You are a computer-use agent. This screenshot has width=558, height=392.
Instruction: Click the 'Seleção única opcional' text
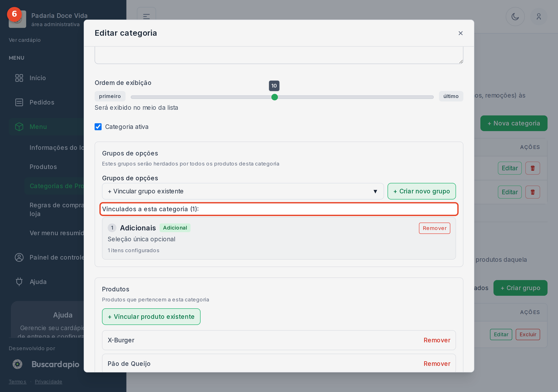141,239
